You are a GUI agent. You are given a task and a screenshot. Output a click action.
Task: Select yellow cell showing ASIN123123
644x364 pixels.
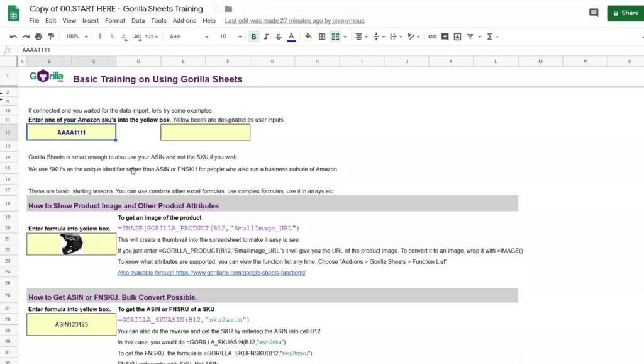coord(72,324)
